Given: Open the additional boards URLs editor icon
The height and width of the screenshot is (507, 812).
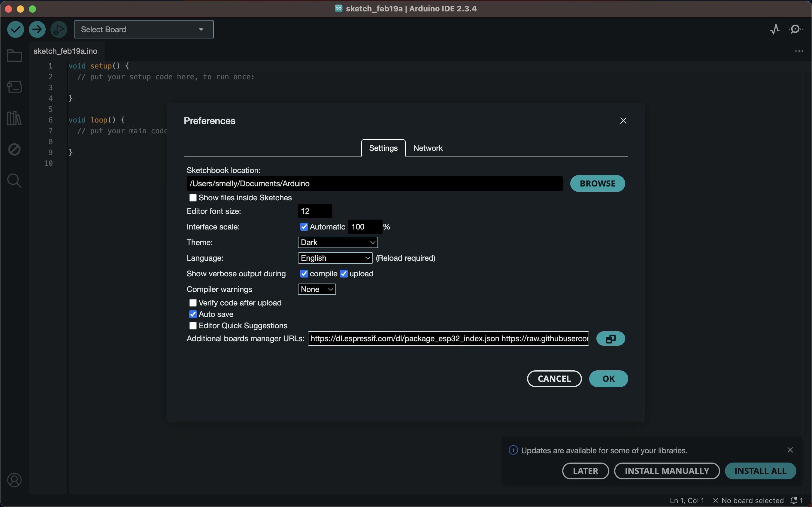Looking at the screenshot, I should 611,339.
